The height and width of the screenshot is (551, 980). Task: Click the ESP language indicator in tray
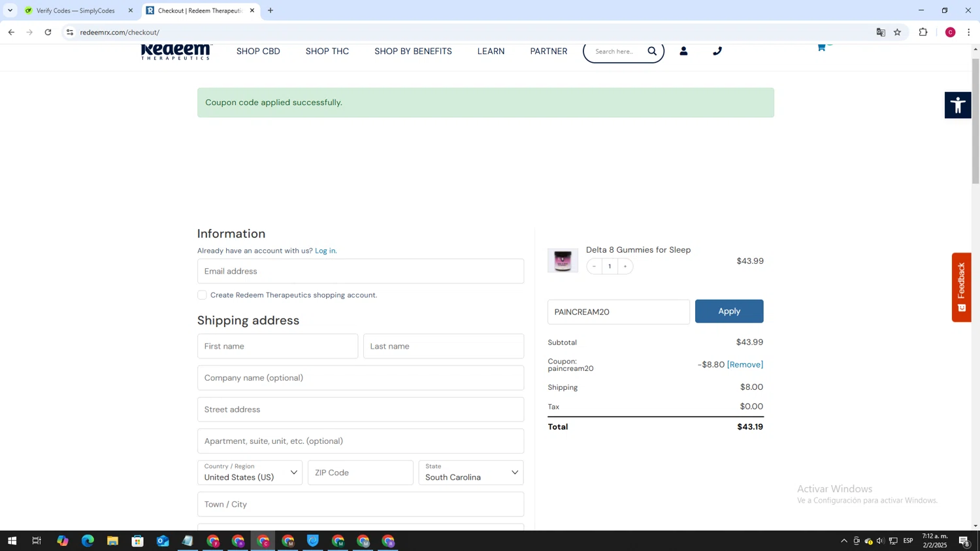click(908, 541)
